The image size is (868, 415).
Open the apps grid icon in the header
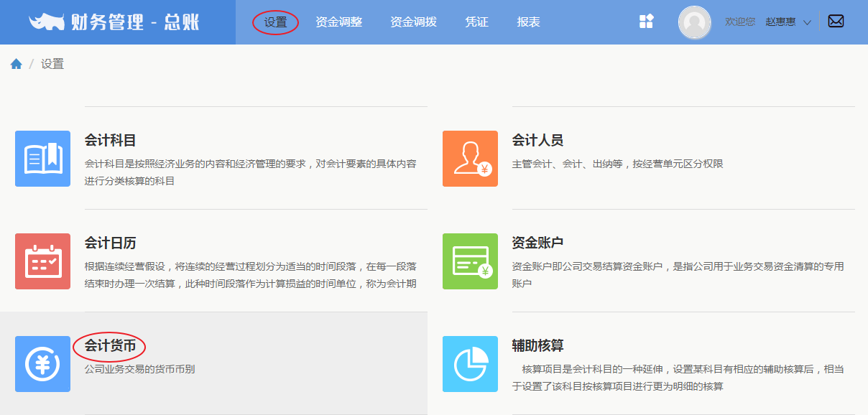pos(647,22)
